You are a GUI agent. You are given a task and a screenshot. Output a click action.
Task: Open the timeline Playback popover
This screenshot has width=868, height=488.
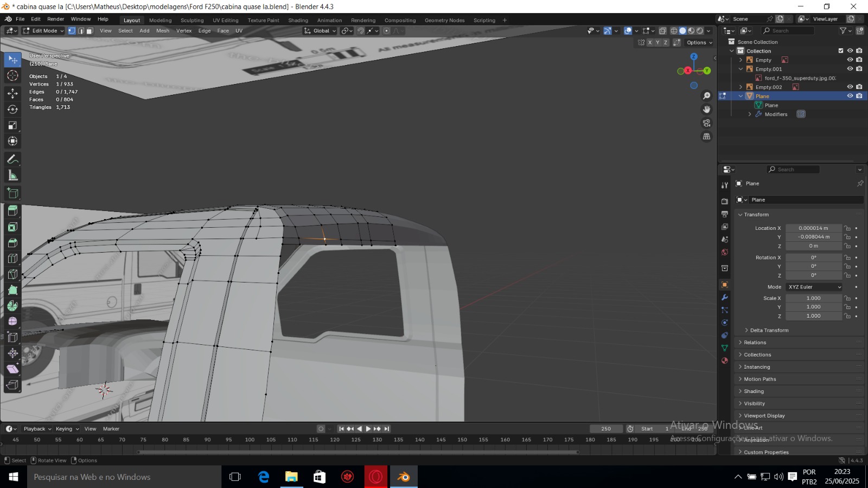(x=37, y=429)
